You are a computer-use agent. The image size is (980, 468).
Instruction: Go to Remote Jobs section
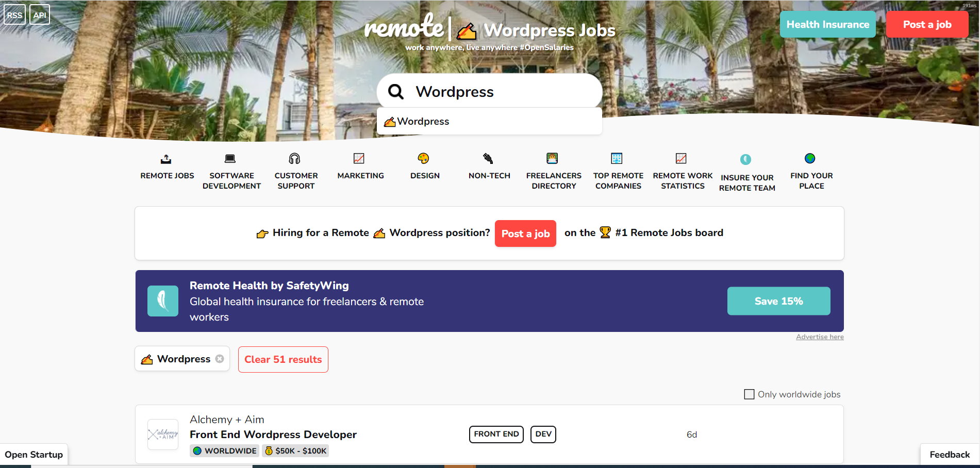tap(167, 176)
